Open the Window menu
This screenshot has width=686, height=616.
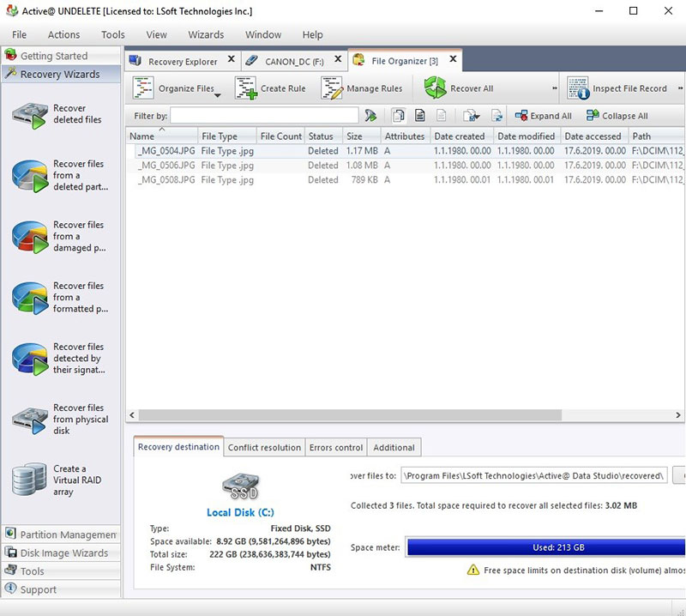263,34
